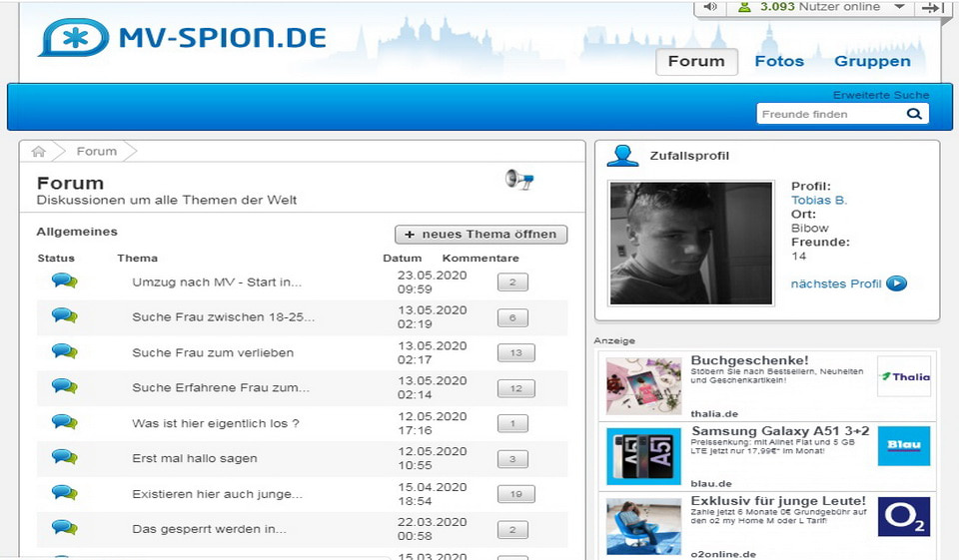Click the home icon in breadcrumb
This screenshot has height=560, width=959.
point(39,152)
